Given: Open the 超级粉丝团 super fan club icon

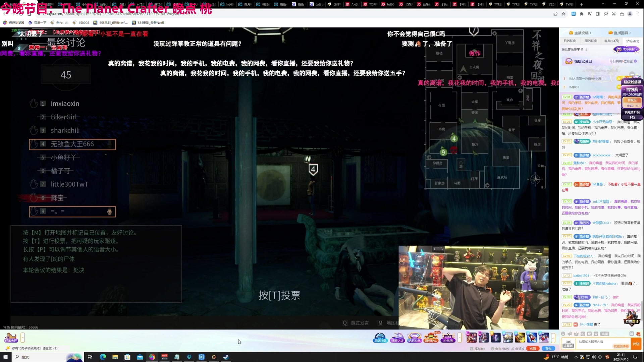Looking at the screenshot, I should [448, 337].
